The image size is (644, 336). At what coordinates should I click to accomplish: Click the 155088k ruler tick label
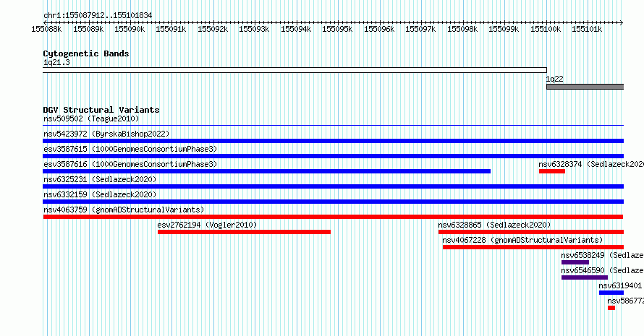click(x=46, y=29)
